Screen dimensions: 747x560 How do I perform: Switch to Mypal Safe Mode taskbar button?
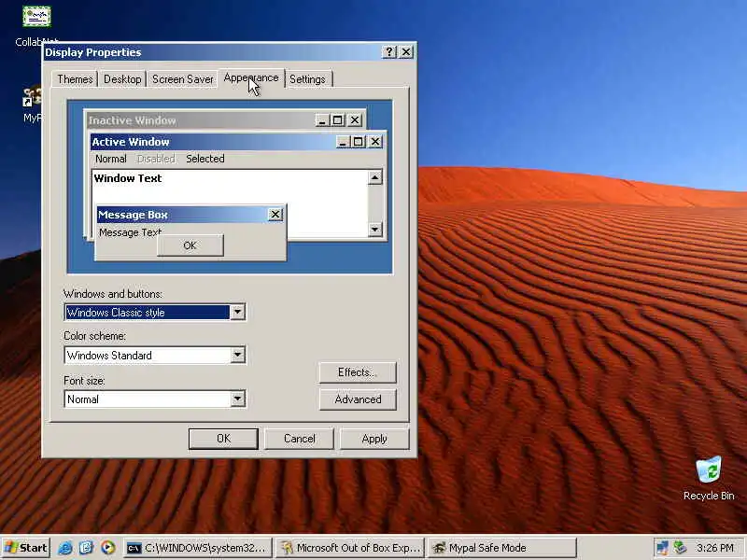(x=502, y=548)
